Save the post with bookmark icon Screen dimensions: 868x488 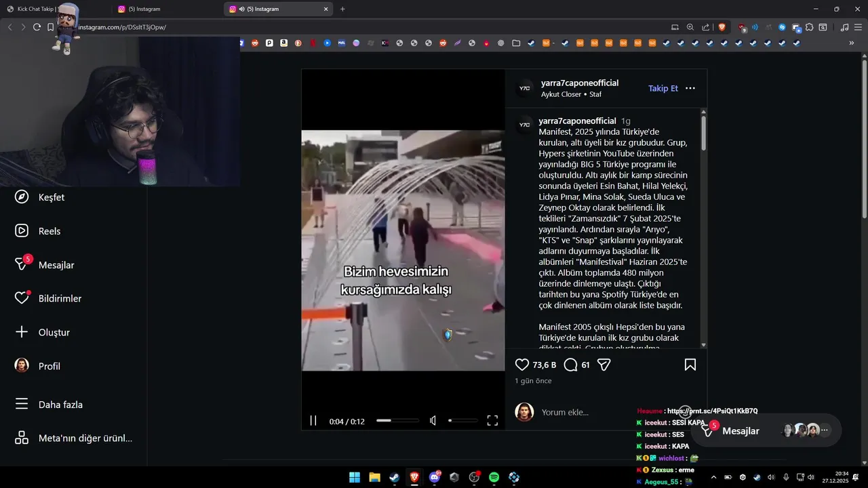690,365
